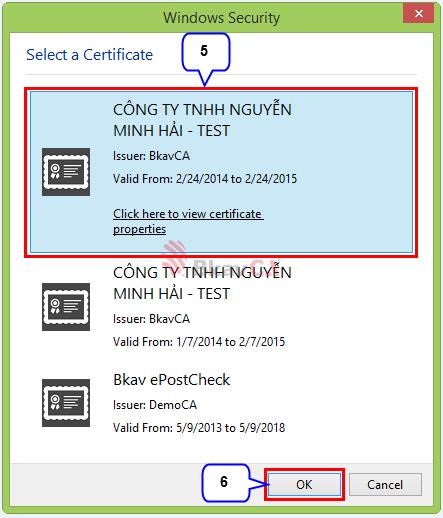Screen dimensions: 443x518
Task: Dismiss dialog using Cancel button
Action: pyautogui.click(x=385, y=484)
